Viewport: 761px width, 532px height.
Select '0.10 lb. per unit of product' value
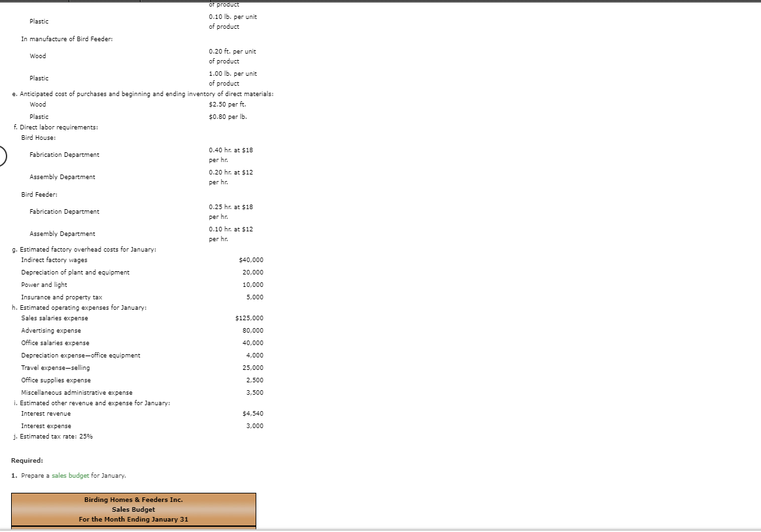pyautogui.click(x=233, y=22)
